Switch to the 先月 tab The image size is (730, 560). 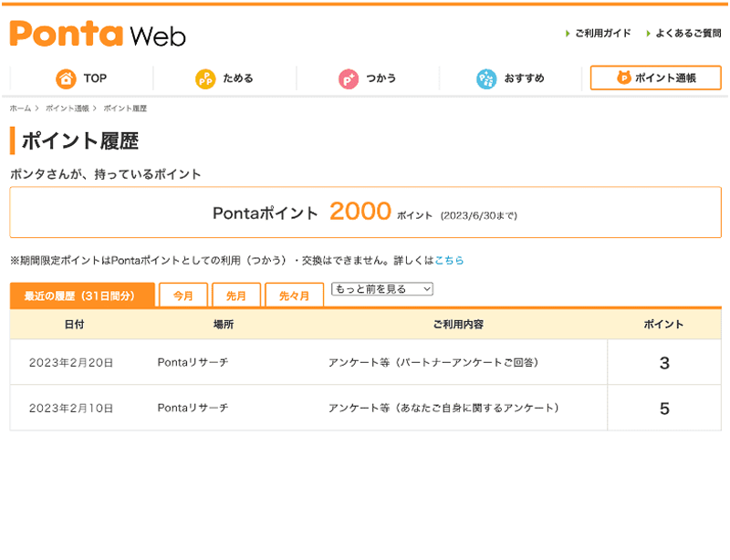coord(236,296)
